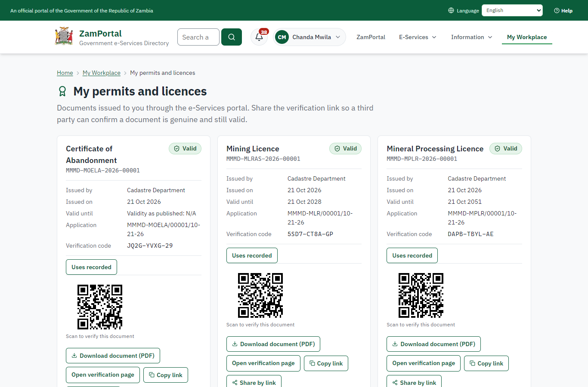
Task: Expand the Chanda Mwila account menu
Action: click(x=309, y=37)
